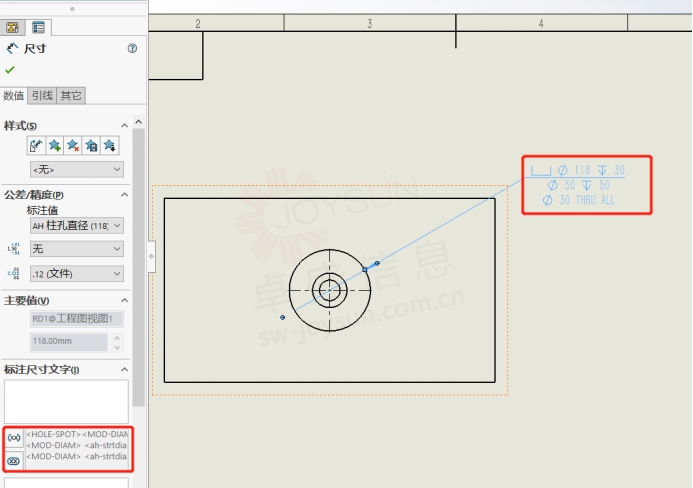
Task: Open the style <无> dropdown
Action: click(x=77, y=170)
